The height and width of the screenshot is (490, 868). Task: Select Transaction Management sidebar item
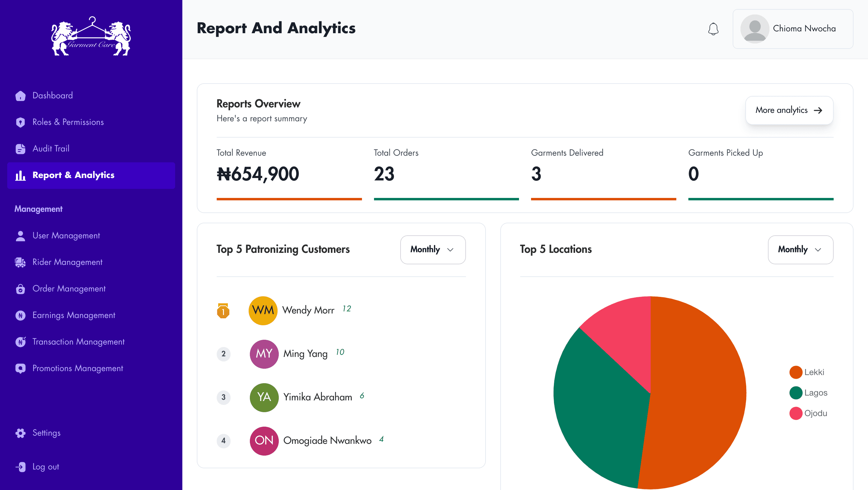pyautogui.click(x=78, y=342)
